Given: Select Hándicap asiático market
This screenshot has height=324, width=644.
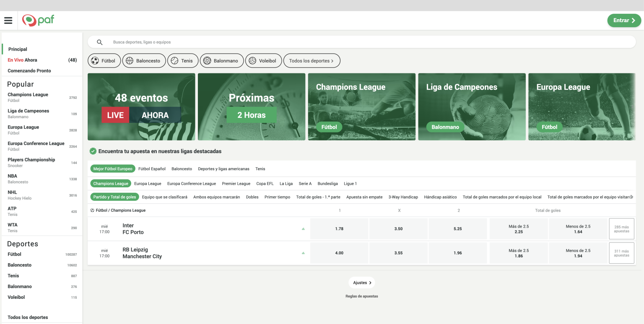Looking at the screenshot, I should 440,197.
